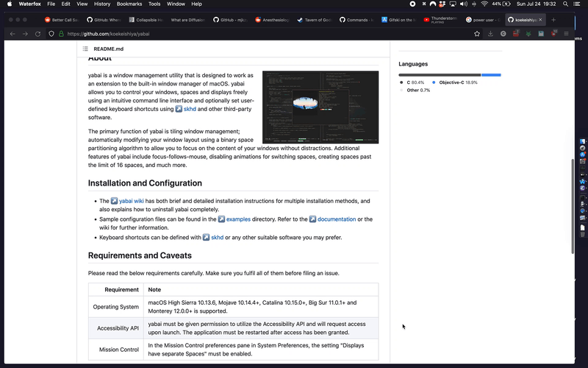Click the yabai screenshot image
The image size is (588, 368).
[320, 107]
